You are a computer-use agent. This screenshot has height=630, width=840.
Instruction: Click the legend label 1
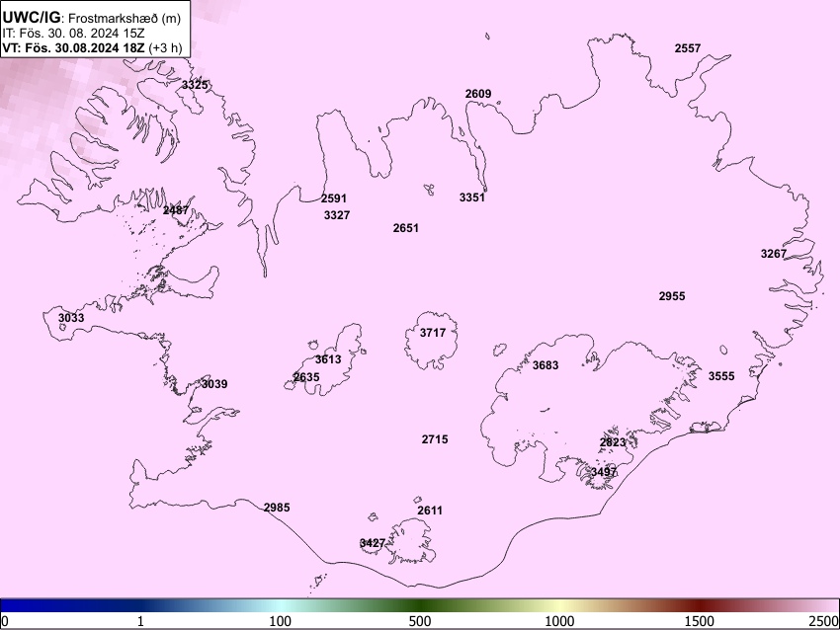click(x=140, y=621)
